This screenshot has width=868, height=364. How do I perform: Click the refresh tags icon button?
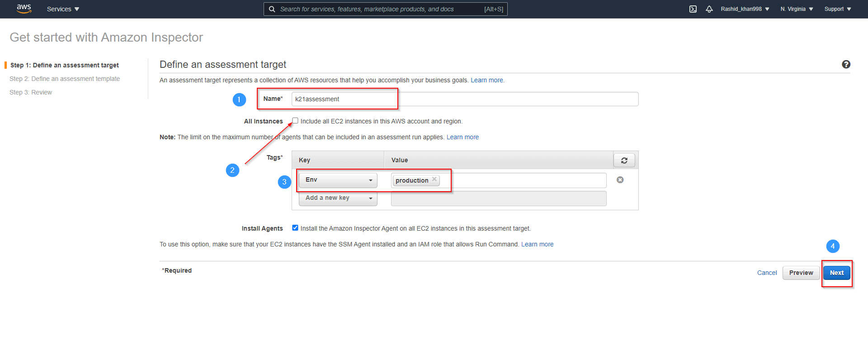click(624, 160)
